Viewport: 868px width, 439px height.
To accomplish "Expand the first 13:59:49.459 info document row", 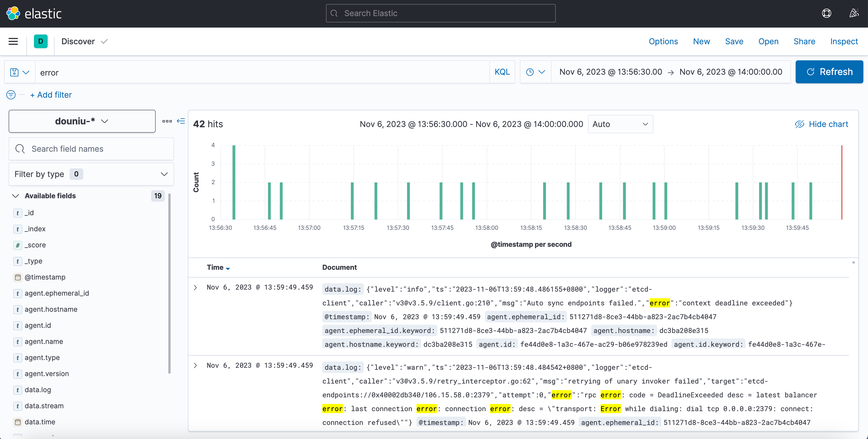I will 195,288.
